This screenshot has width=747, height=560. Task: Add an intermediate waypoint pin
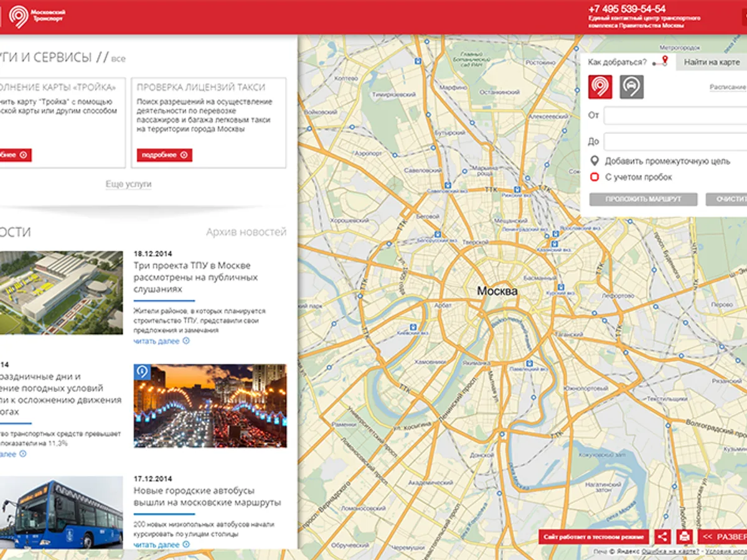tap(594, 161)
